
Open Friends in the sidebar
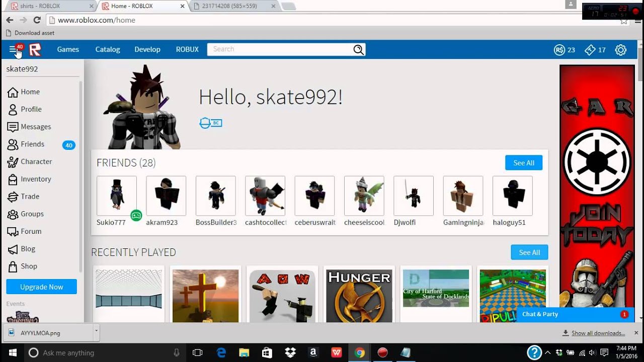point(26,144)
